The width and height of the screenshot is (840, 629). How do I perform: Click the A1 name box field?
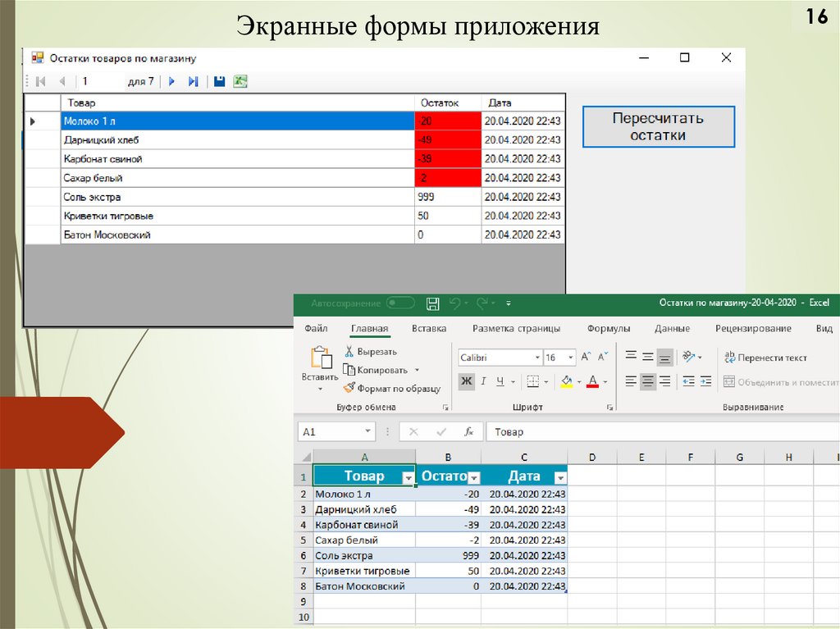pos(332,431)
